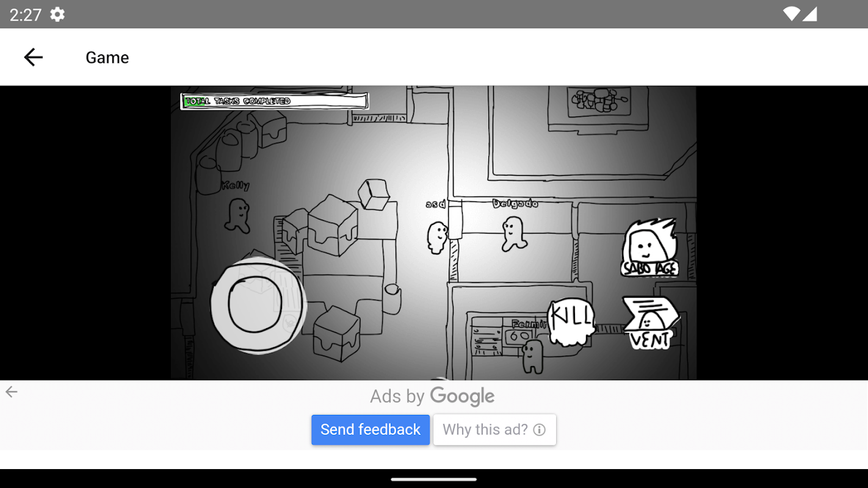Tap the Sabotage action icon
The height and width of the screenshot is (488, 868).
[650, 247]
